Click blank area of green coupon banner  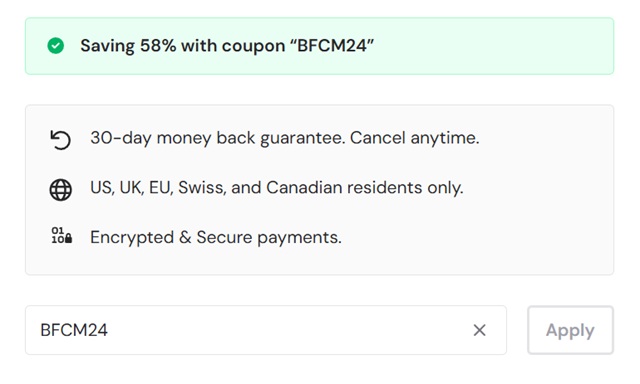[x=490, y=46]
